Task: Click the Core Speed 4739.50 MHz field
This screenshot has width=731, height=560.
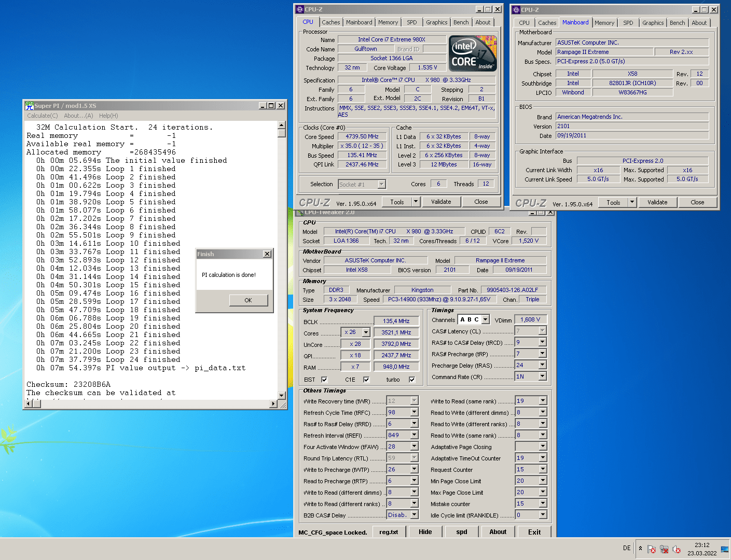Action: point(362,136)
